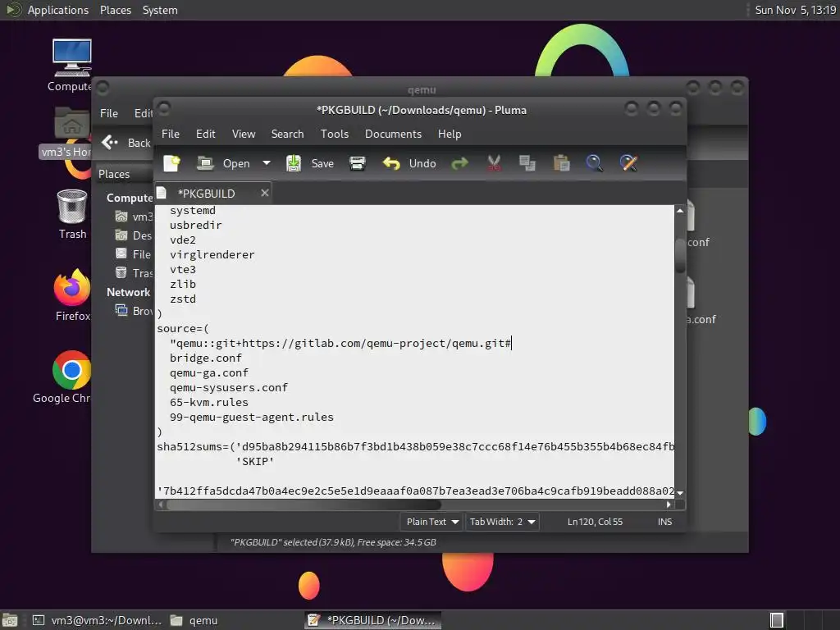Open the Help menu in Pluma
This screenshot has width=840, height=630.
(450, 134)
